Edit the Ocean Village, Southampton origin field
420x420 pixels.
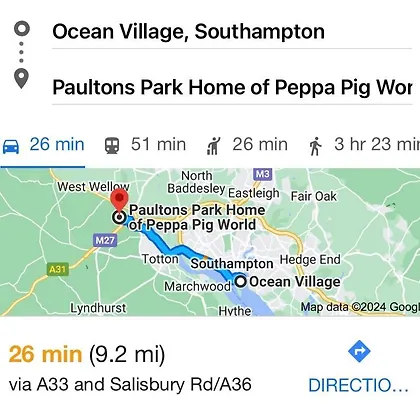point(232,32)
